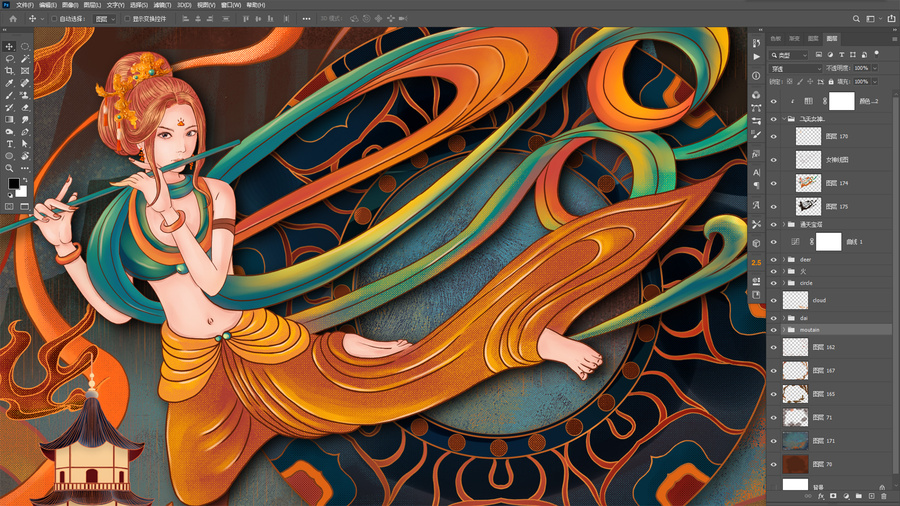900x506 pixels.
Task: Click the foreground black color swatch
Action: 13,183
